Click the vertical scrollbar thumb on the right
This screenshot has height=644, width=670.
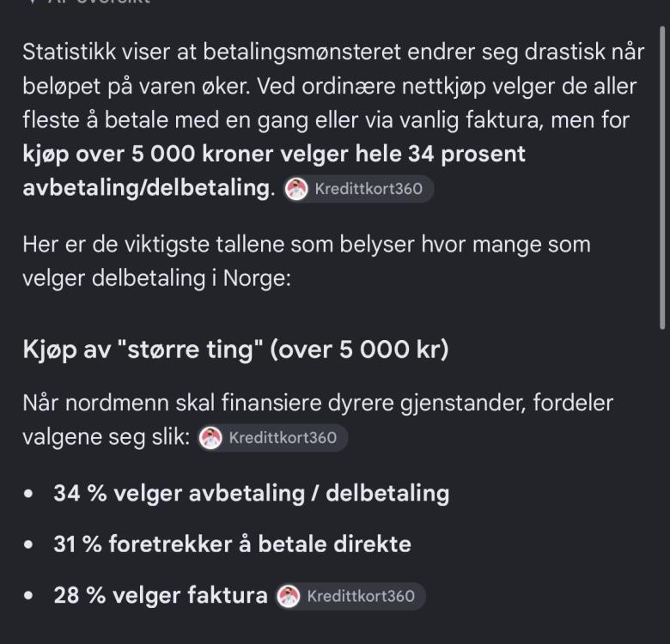click(x=662, y=178)
